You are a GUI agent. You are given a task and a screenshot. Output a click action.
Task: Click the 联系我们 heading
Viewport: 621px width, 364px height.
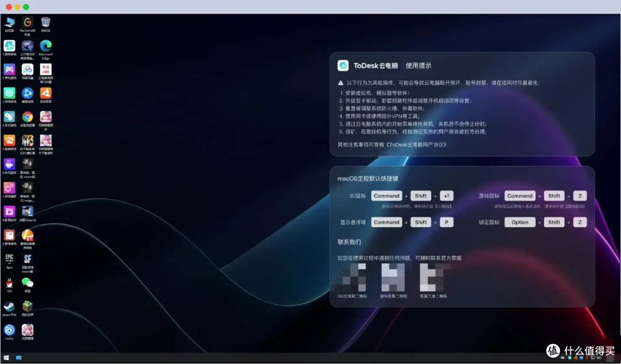click(x=349, y=242)
